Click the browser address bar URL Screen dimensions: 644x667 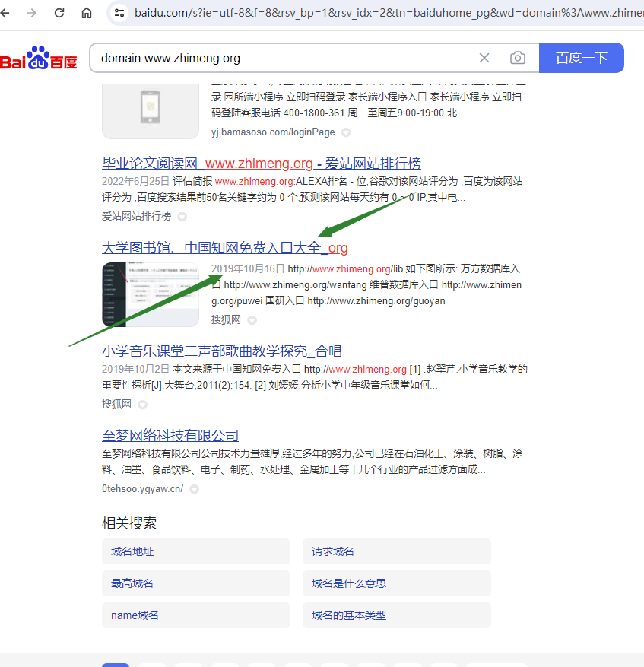pyautogui.click(x=380, y=13)
